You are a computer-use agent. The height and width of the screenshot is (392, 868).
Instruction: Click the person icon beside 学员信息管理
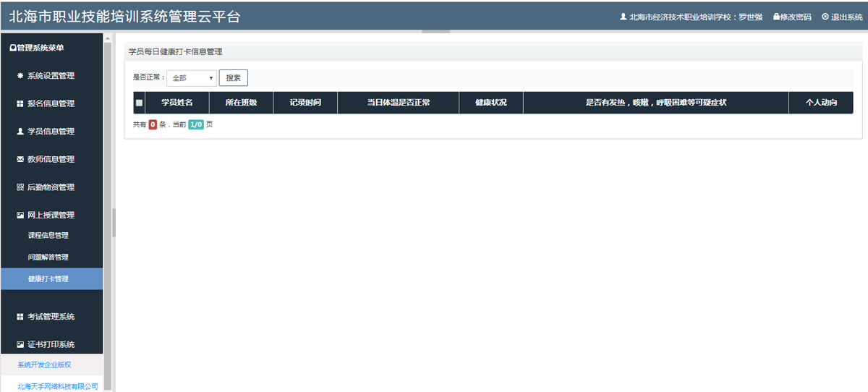click(x=20, y=132)
